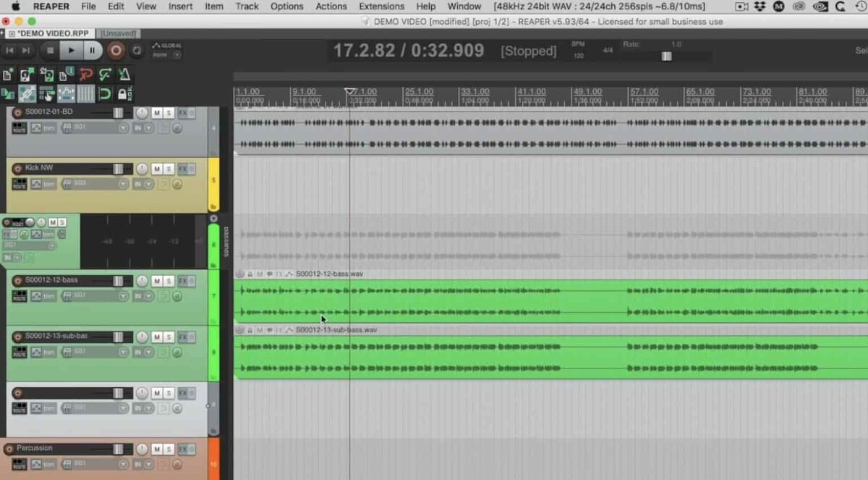
Task: Mute the Kick NW track
Action: click(156, 169)
